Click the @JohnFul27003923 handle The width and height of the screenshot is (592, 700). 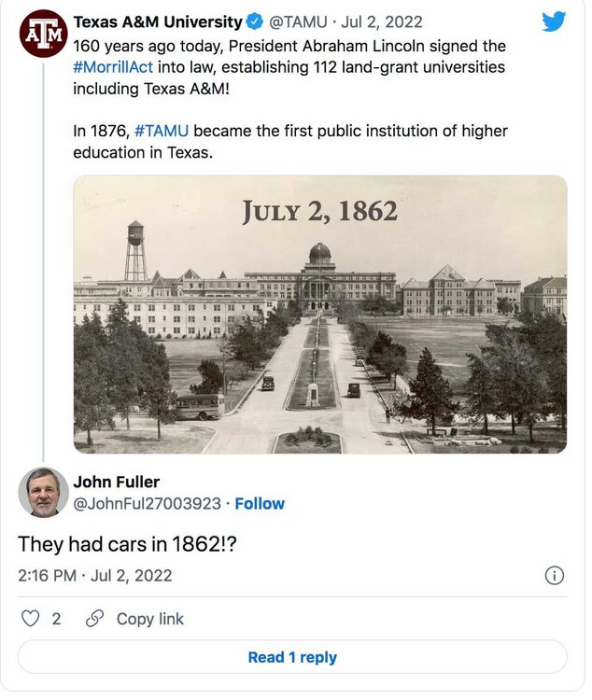click(x=147, y=504)
